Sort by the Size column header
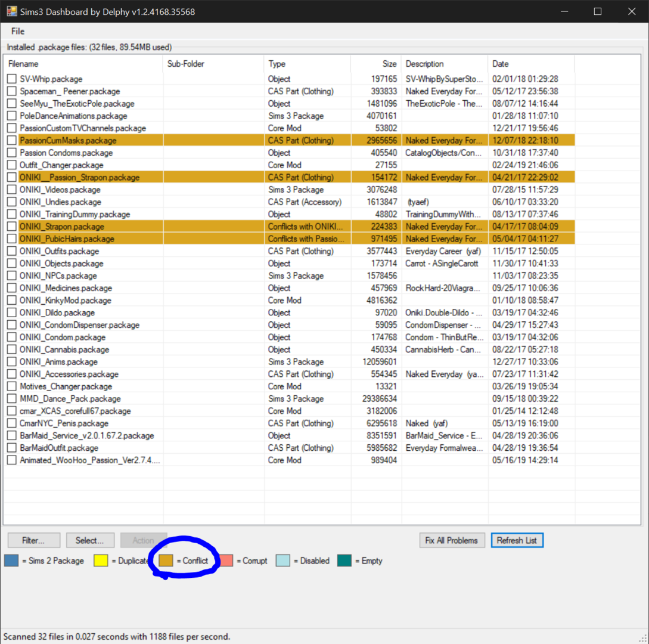The width and height of the screenshot is (649, 644). 376,64
